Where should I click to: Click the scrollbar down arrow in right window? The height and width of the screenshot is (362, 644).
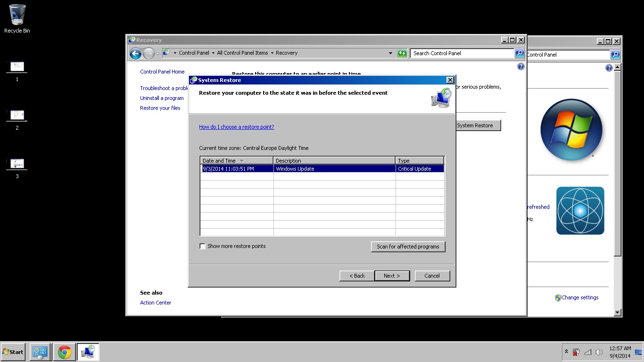(x=618, y=313)
